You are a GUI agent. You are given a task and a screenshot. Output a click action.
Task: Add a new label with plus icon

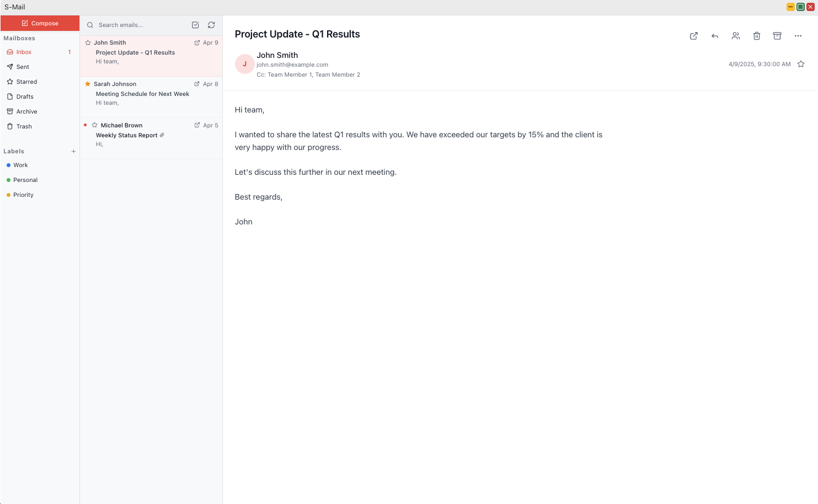[x=73, y=151]
